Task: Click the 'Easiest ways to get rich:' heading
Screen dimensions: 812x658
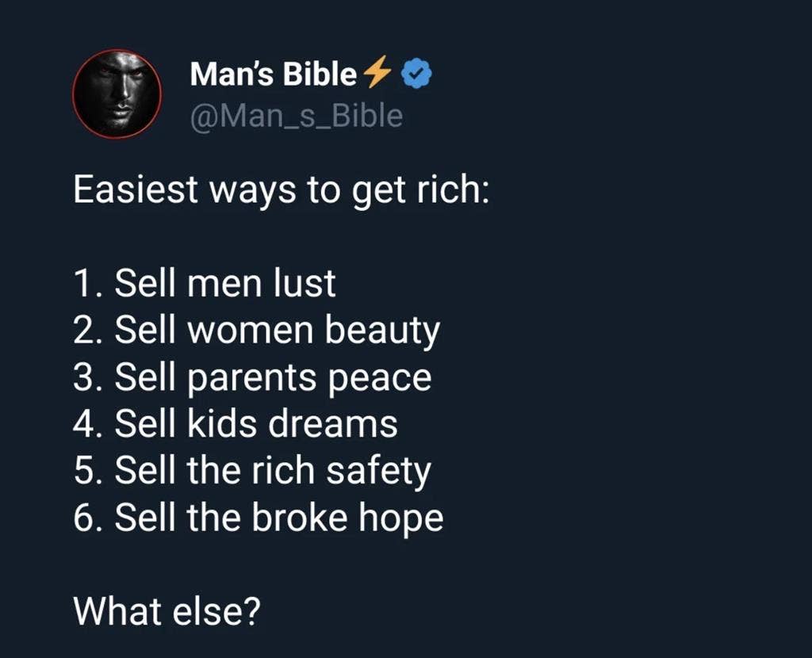Action: coord(282,190)
